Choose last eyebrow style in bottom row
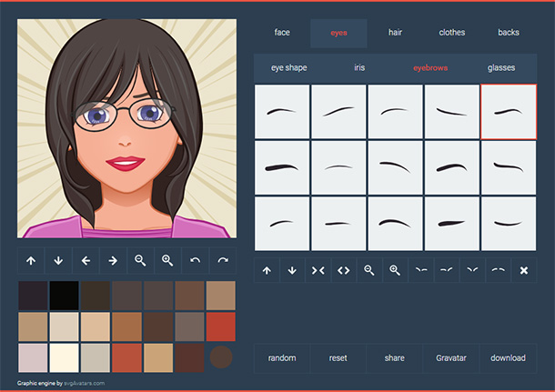 pyautogui.click(x=509, y=224)
